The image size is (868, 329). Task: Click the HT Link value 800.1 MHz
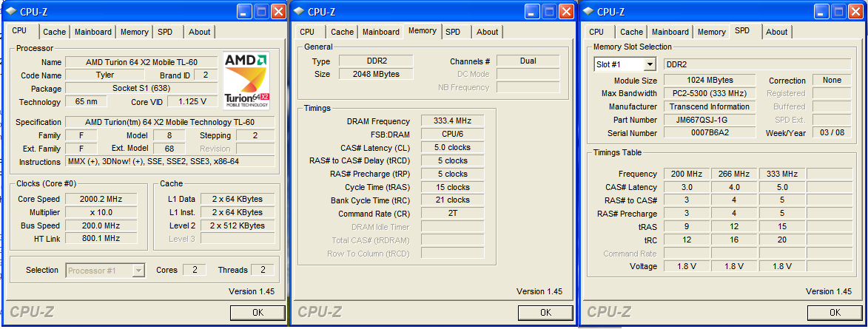[101, 238]
